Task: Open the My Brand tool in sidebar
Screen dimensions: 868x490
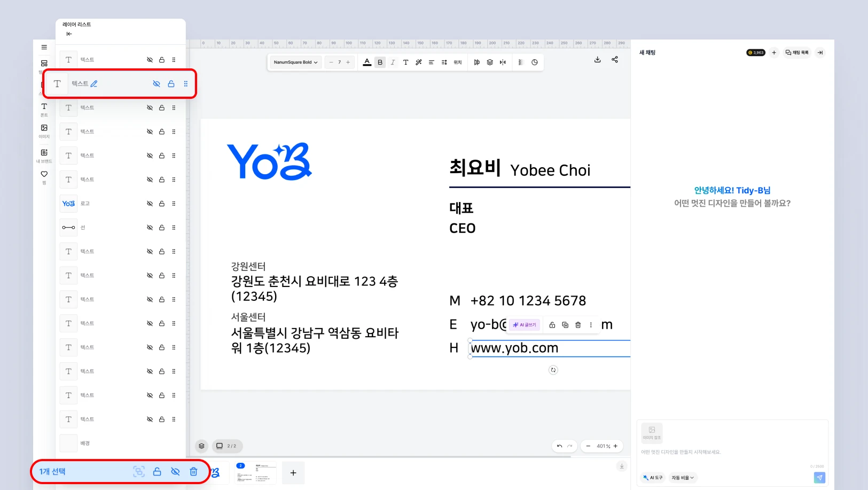Action: point(44,155)
